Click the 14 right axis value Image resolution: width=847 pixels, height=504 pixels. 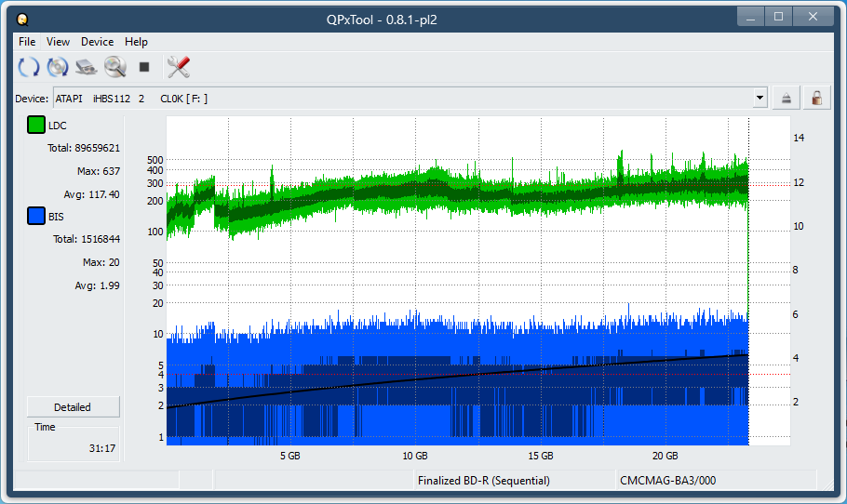click(x=799, y=139)
